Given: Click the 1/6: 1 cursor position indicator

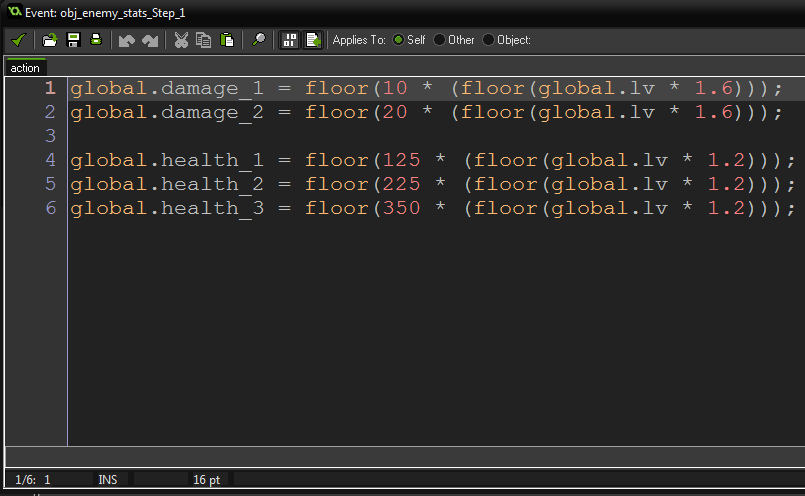Looking at the screenshot, I should [x=33, y=480].
